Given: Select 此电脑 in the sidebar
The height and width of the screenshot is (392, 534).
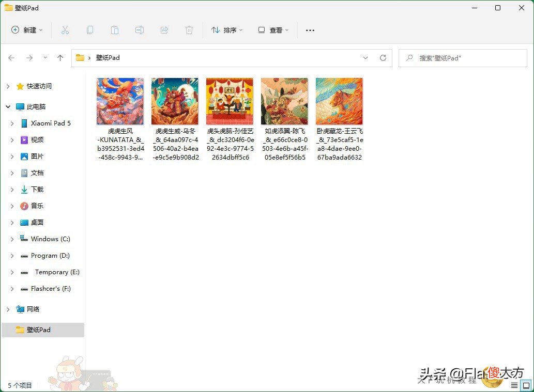Looking at the screenshot, I should 36,106.
